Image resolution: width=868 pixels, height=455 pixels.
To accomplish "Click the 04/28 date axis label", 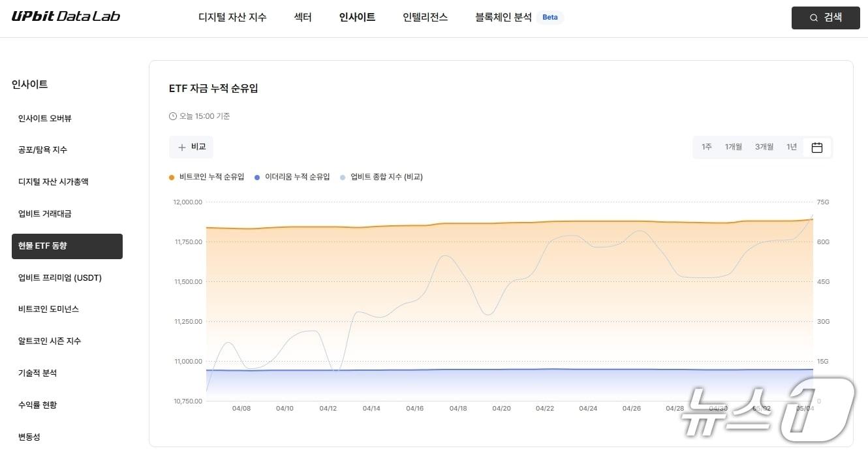I will 675,409.
